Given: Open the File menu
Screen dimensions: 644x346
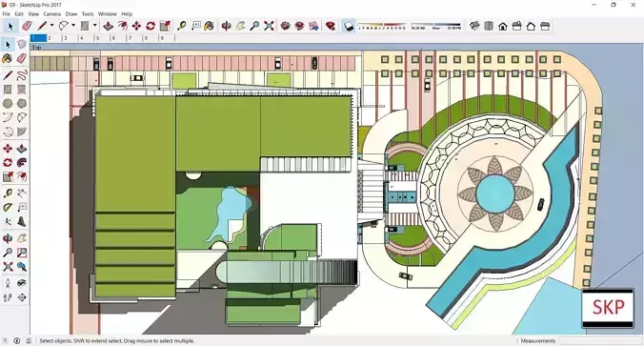Looking at the screenshot, I should [x=6, y=14].
